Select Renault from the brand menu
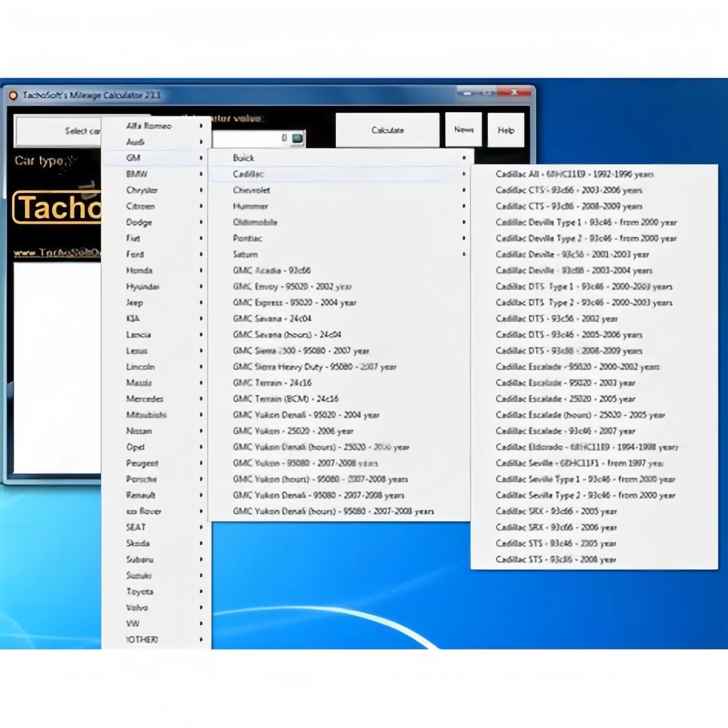Image resolution: width=728 pixels, height=728 pixels. 156,495
